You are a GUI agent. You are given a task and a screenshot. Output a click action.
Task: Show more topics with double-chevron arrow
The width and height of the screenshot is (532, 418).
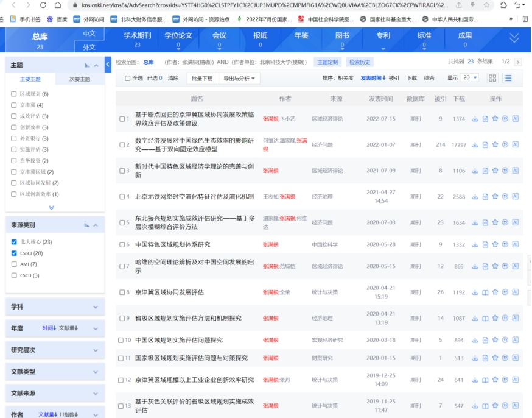point(51,208)
